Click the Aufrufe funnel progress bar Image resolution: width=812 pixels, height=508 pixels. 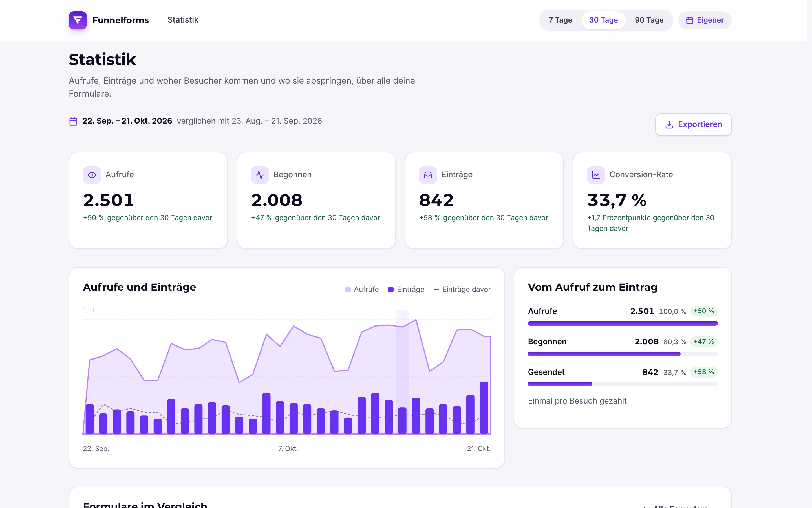click(x=623, y=323)
